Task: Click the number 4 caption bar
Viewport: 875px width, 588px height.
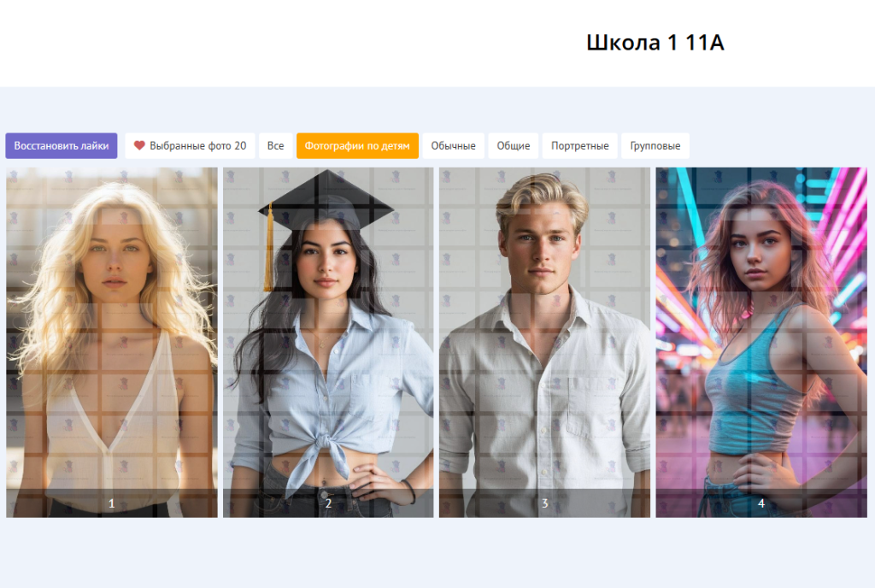Action: [x=761, y=503]
